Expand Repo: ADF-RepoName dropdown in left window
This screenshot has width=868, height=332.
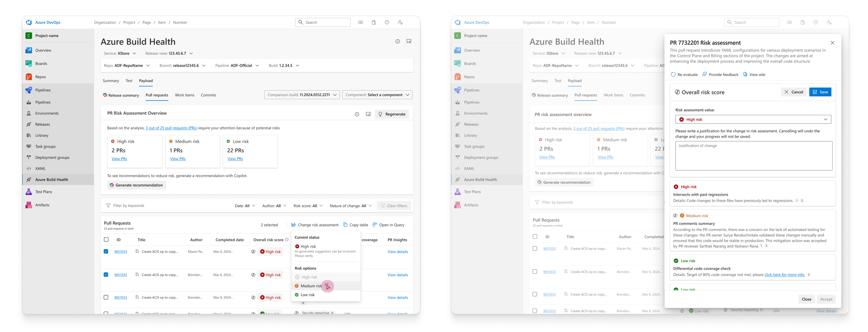(x=127, y=65)
